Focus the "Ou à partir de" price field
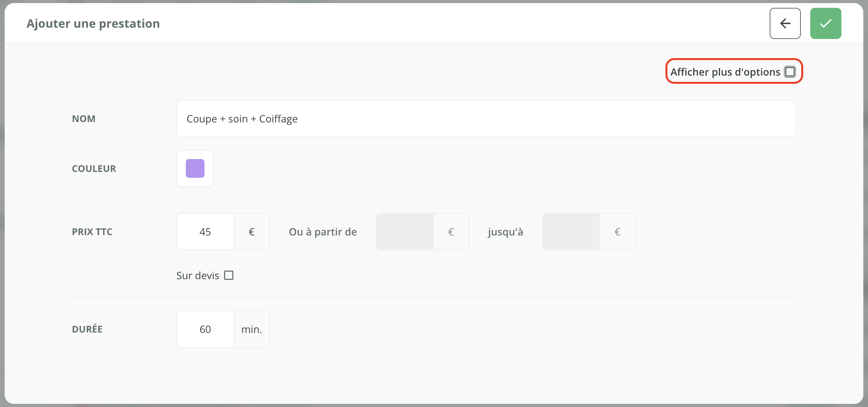 [x=404, y=232]
